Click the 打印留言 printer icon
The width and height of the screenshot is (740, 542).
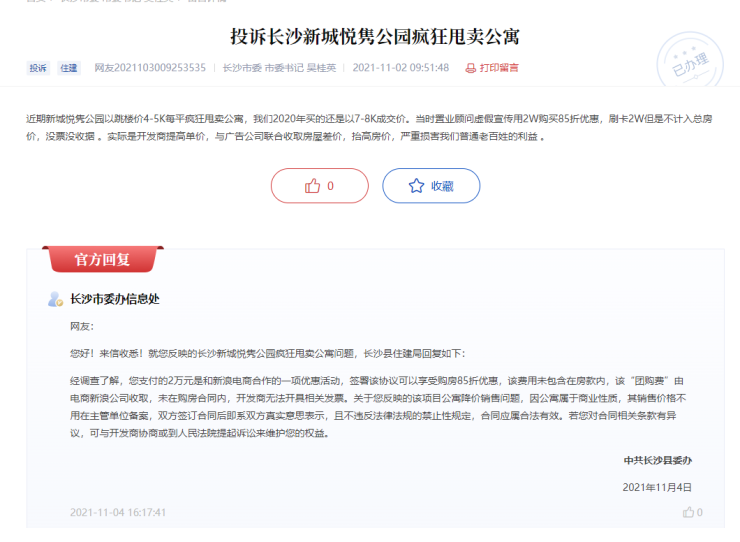point(471,68)
